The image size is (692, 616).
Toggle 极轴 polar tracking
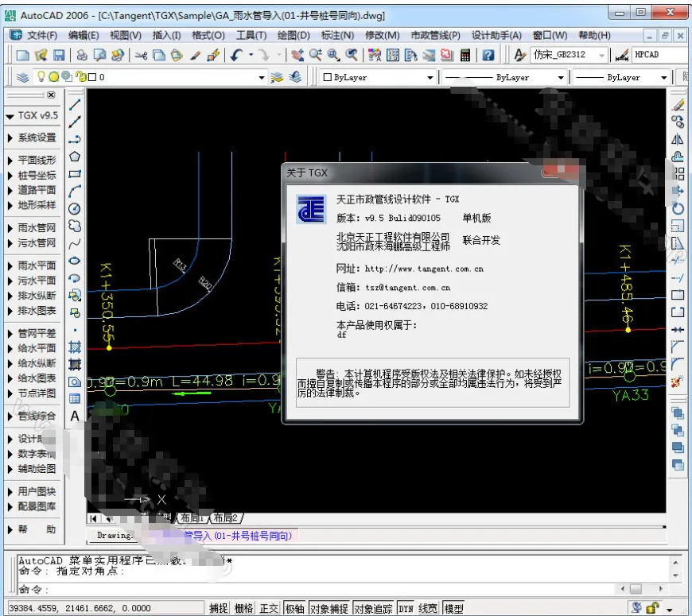point(294,609)
